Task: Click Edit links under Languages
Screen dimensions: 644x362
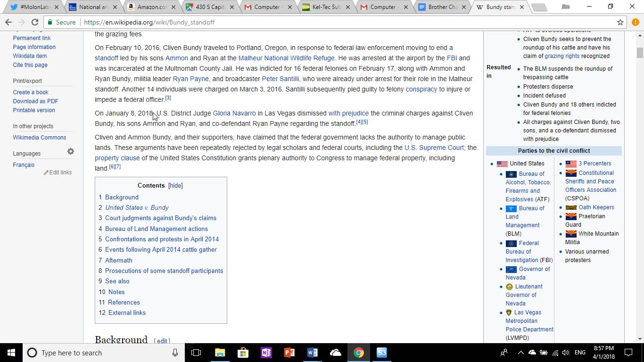Action: pos(58,172)
